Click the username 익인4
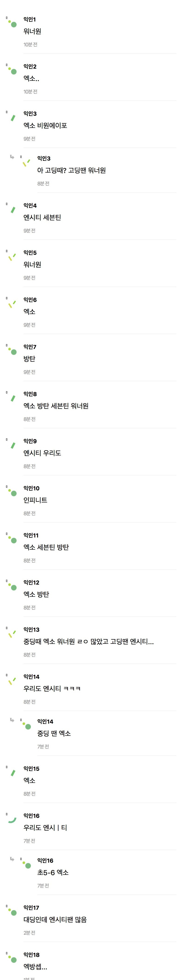Image resolution: width=181 pixels, height=980 pixels. coord(30,205)
